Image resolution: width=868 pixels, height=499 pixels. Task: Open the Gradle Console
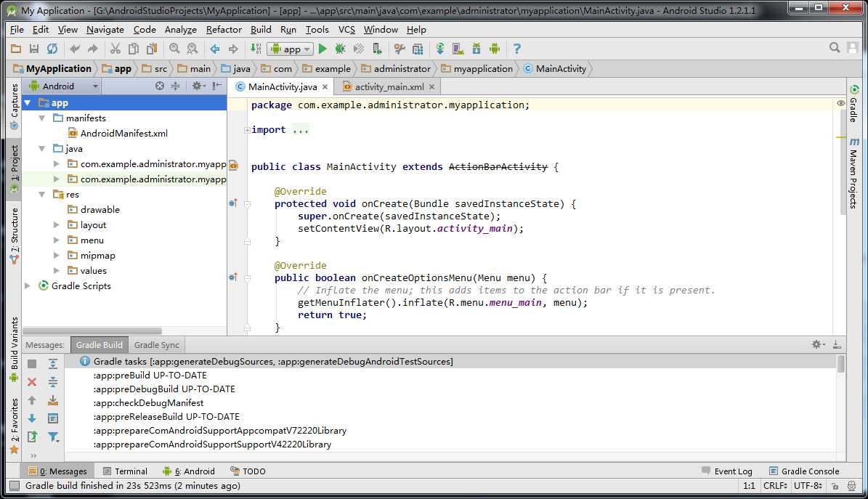tap(804, 471)
